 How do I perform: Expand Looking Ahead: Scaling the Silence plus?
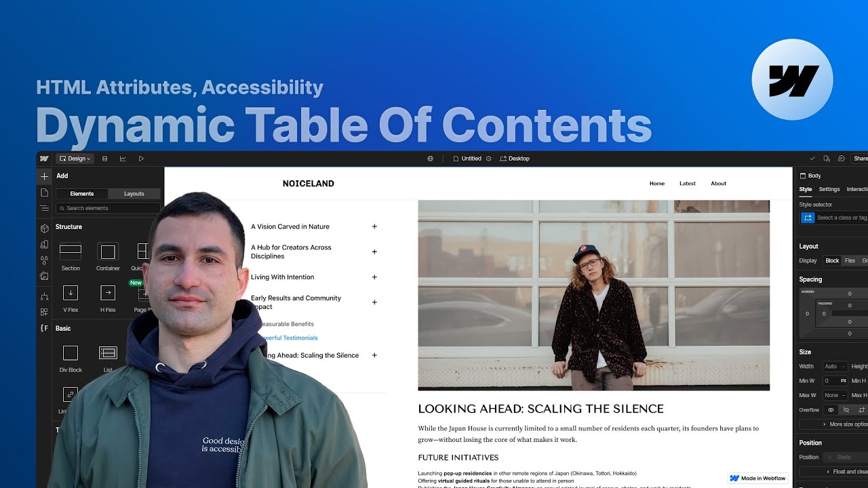[374, 355]
